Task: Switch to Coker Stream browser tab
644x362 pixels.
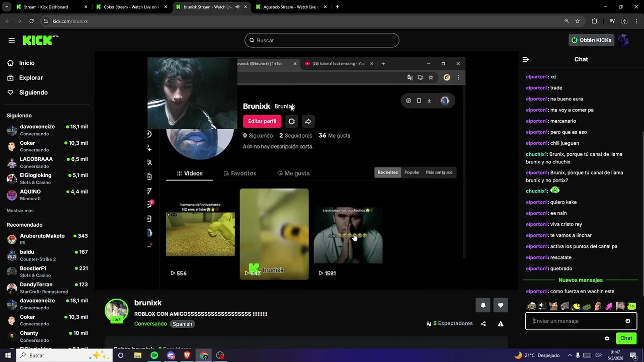Action: coord(131,7)
